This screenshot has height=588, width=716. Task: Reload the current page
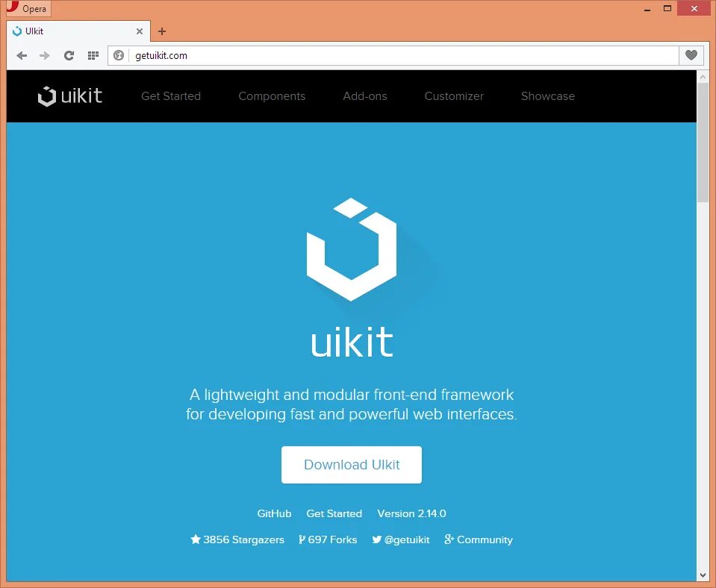pos(69,56)
